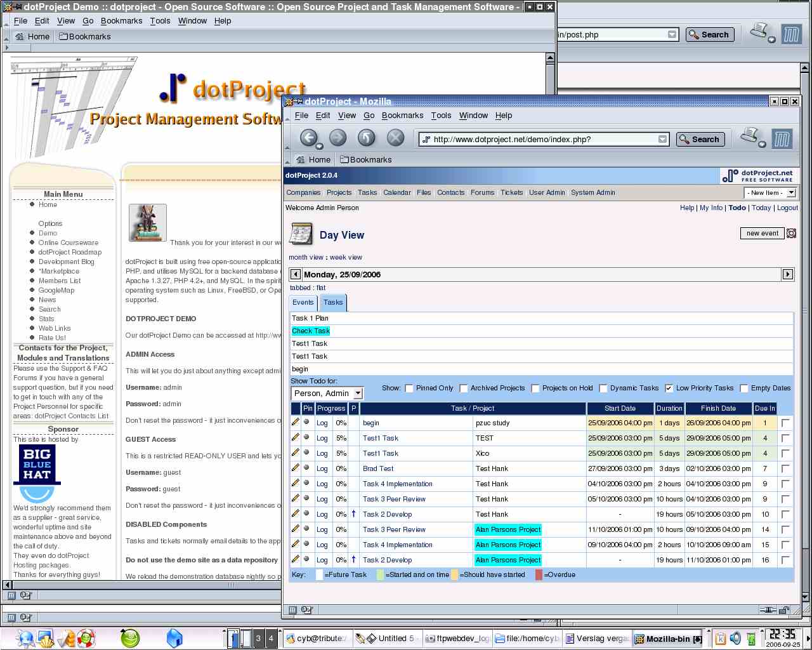812x650 pixels.
Task: Click the Forward arrow in dotProject window
Action: [x=337, y=138]
